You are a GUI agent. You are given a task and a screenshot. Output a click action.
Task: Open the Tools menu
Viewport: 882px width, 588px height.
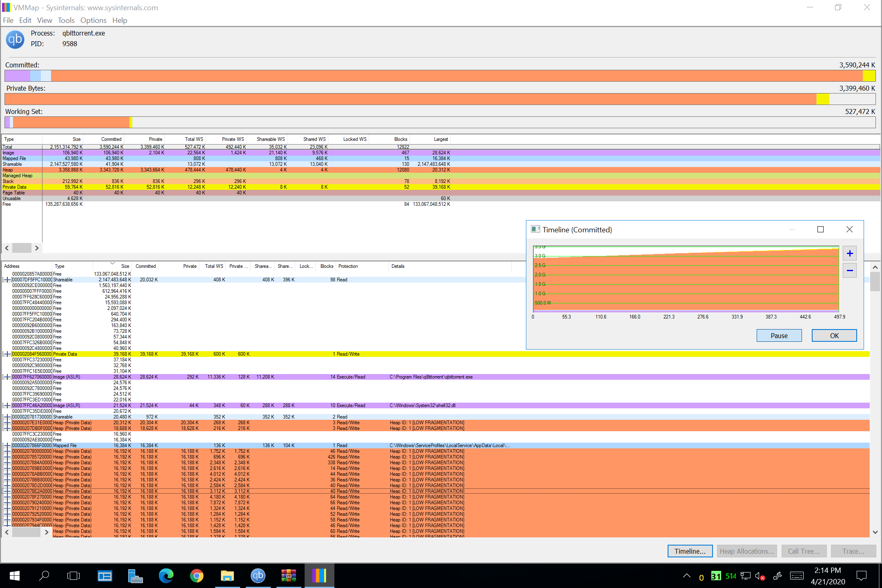(66, 20)
